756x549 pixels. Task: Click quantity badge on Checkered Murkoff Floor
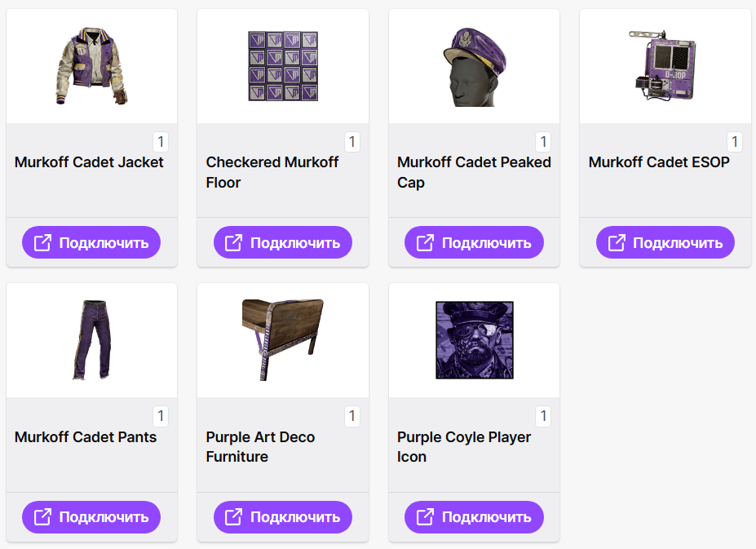tap(352, 142)
